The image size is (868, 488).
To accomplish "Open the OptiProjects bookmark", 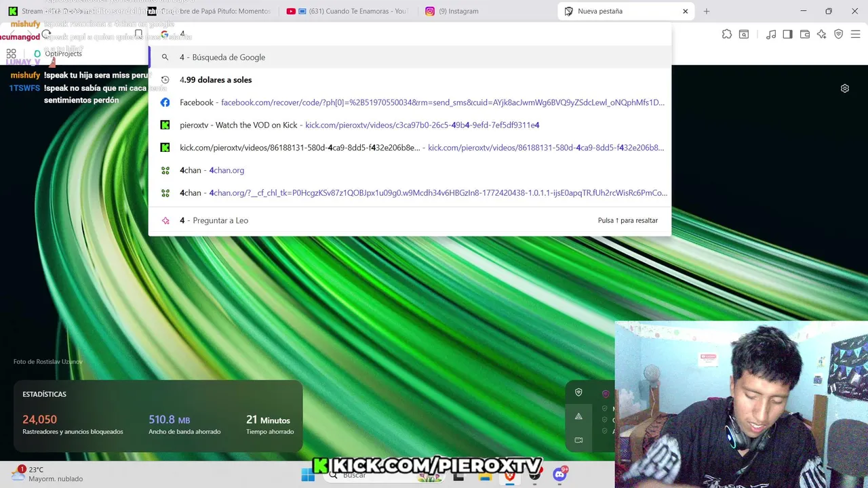I will [x=58, y=54].
